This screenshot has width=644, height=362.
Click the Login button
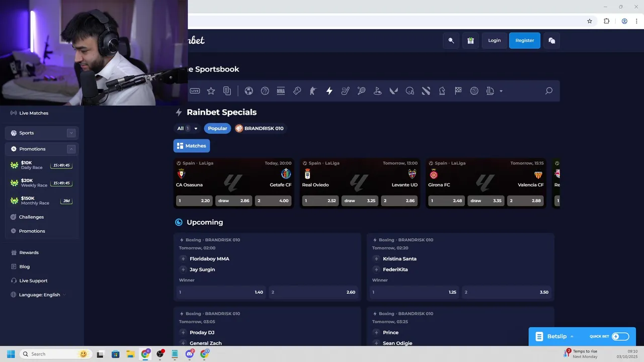494,41
